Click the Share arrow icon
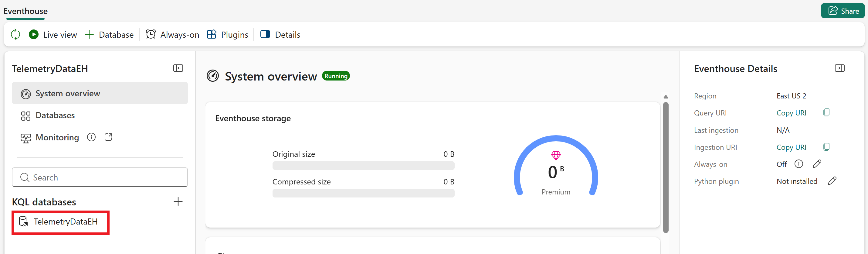 (832, 10)
